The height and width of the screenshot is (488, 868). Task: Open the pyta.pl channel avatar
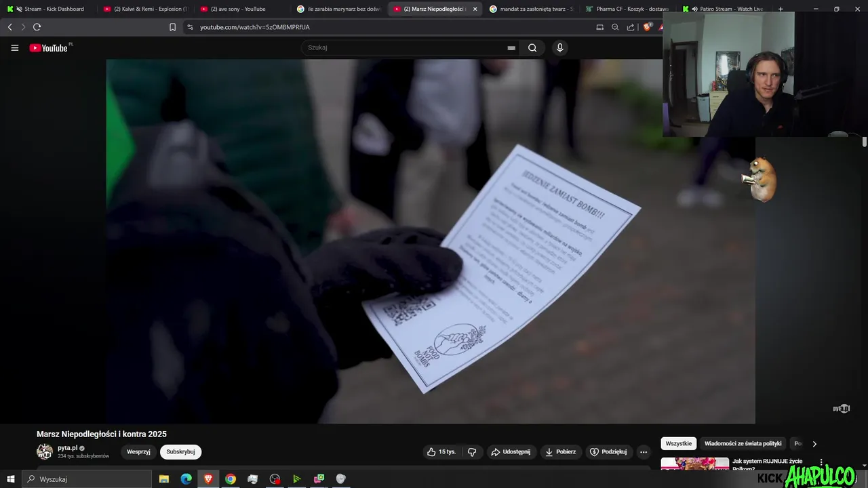[45, 451]
